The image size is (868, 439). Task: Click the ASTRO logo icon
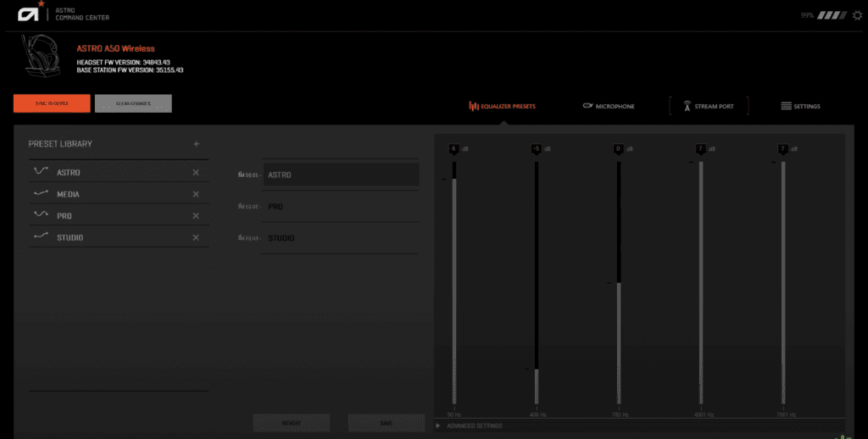point(29,14)
